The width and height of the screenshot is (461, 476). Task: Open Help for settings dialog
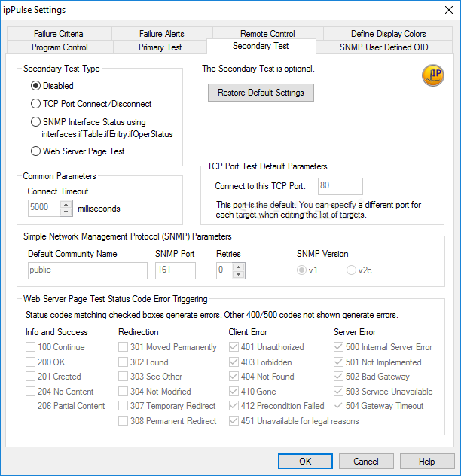(426, 462)
